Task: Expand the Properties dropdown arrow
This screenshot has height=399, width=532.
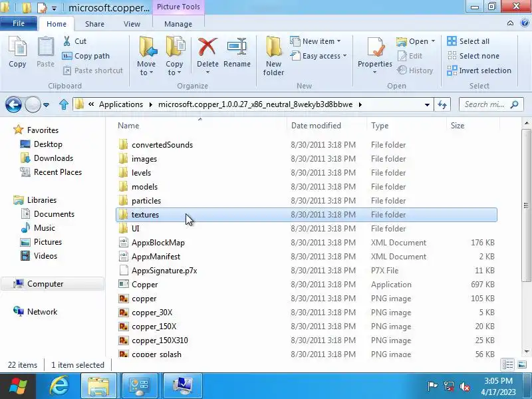Action: coord(374,72)
